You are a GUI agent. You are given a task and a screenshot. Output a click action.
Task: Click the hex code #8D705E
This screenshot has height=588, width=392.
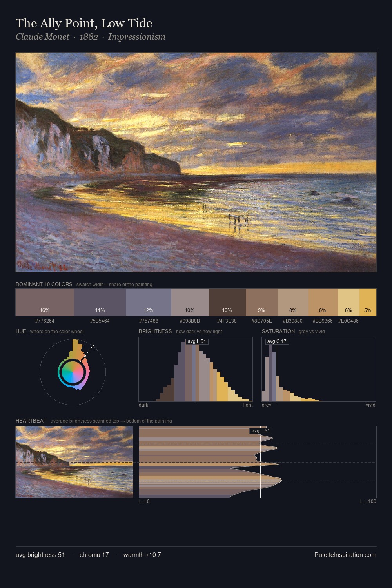click(262, 321)
